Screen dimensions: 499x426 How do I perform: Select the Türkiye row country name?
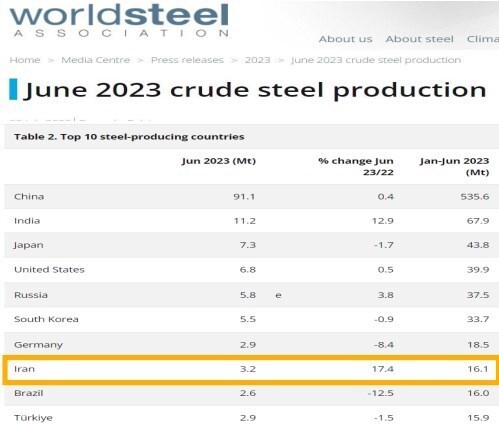(33, 418)
